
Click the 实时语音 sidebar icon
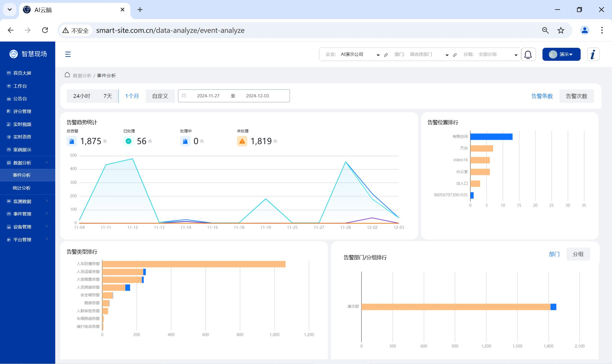click(9, 137)
